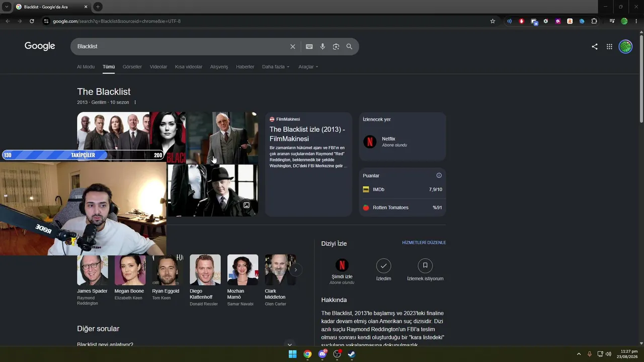This screenshot has height=362, width=644.
Task: Click the Chrome address bar URL
Action: pyautogui.click(x=117, y=21)
